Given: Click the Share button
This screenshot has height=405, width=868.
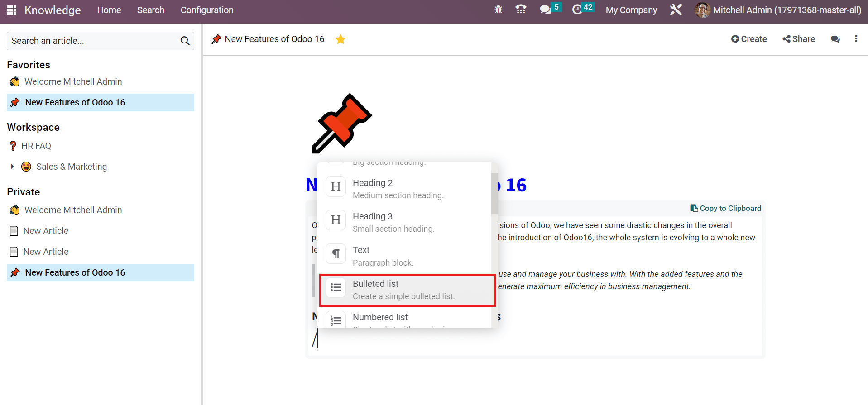Looking at the screenshot, I should 799,39.
